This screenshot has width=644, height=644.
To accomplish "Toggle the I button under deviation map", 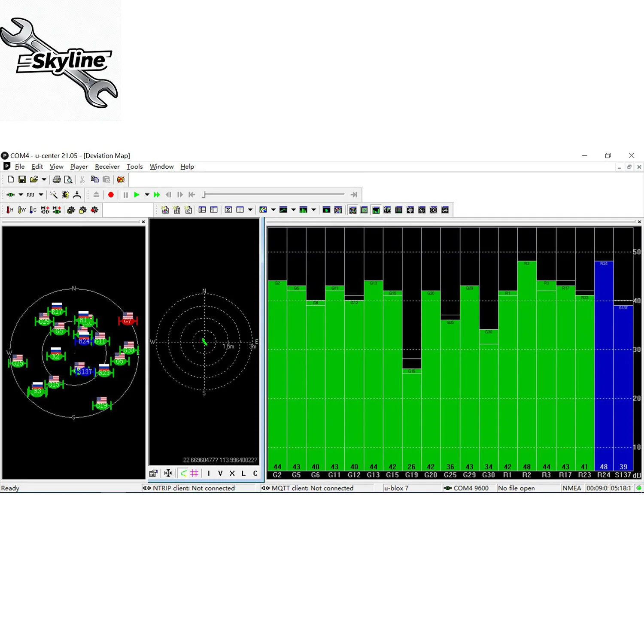I will pos(209,473).
